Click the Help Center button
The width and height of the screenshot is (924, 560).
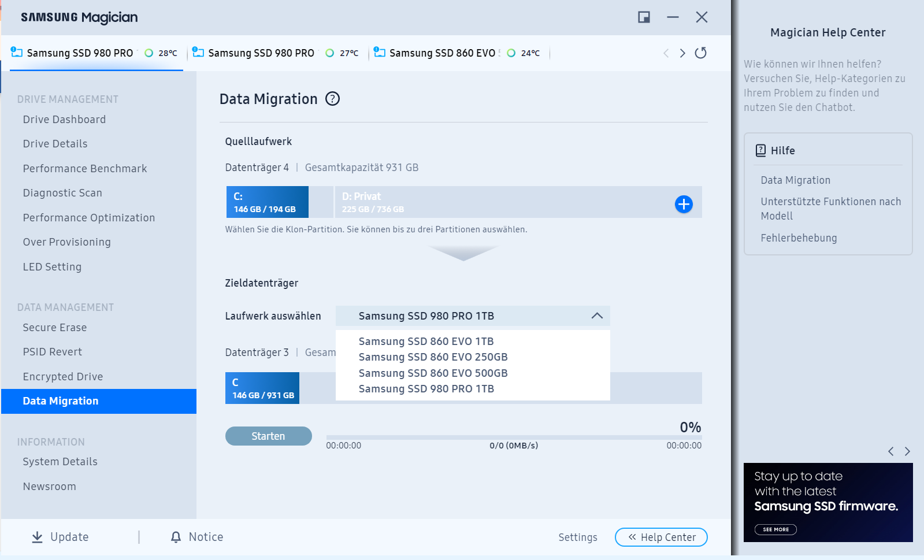[661, 537]
